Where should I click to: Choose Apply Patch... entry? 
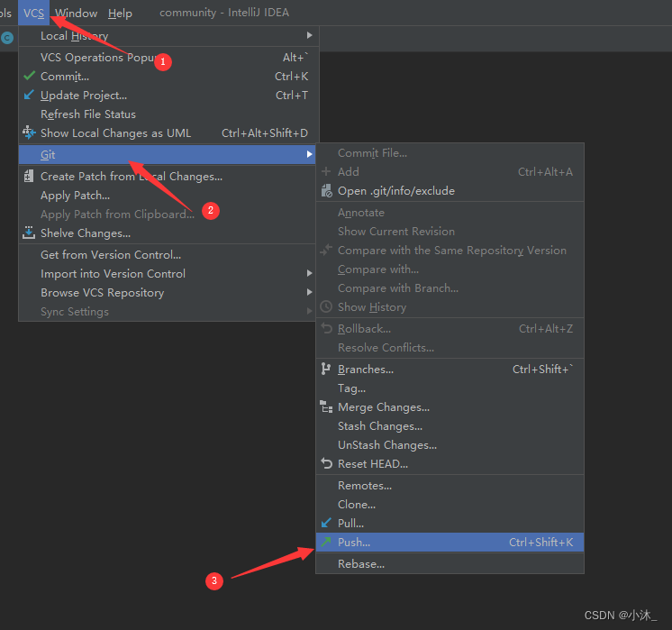point(168,196)
